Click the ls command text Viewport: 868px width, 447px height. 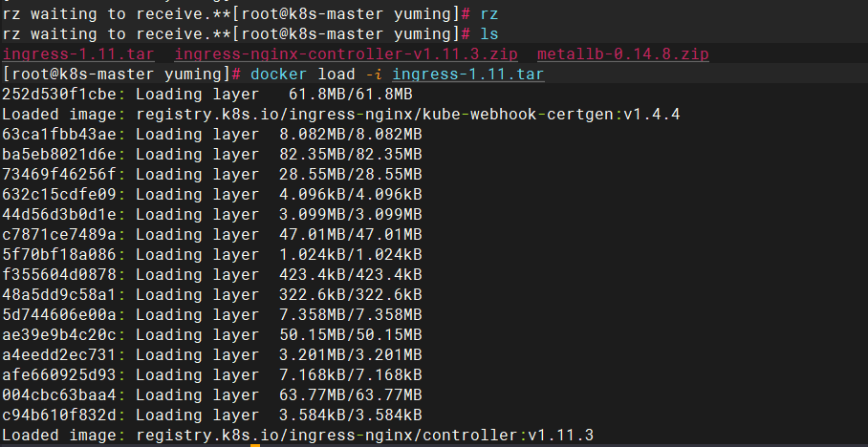click(x=489, y=34)
